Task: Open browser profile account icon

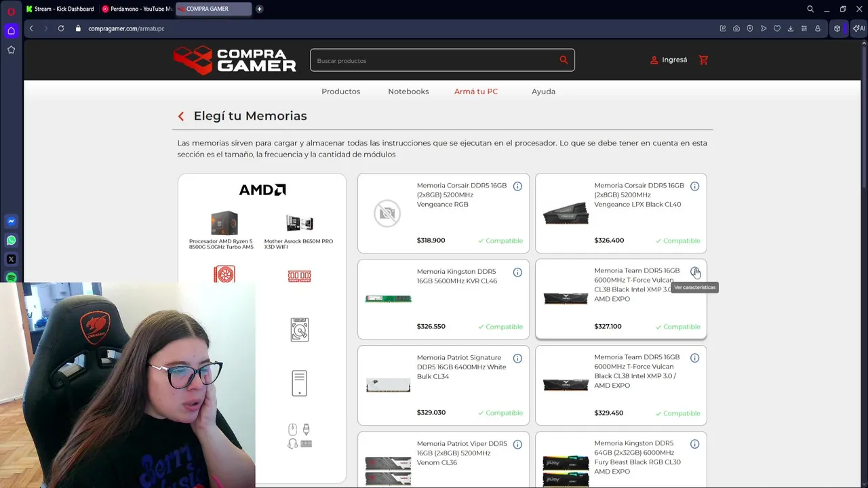Action: tap(818, 28)
